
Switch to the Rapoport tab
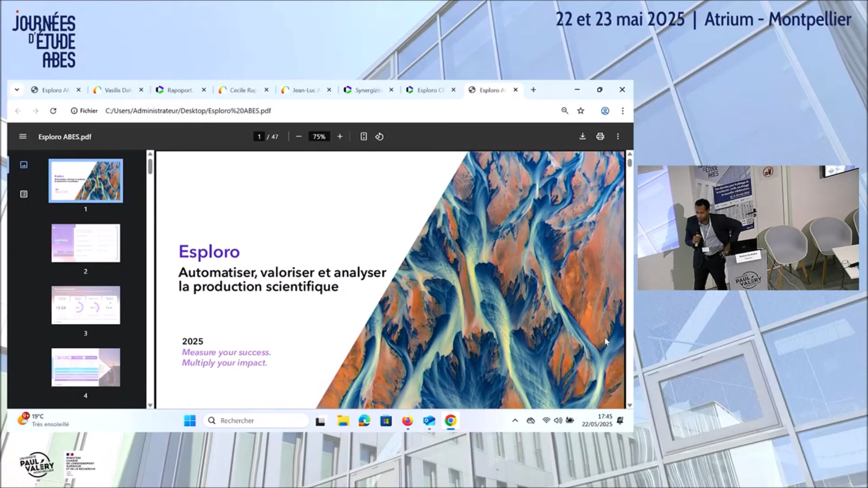tap(180, 90)
